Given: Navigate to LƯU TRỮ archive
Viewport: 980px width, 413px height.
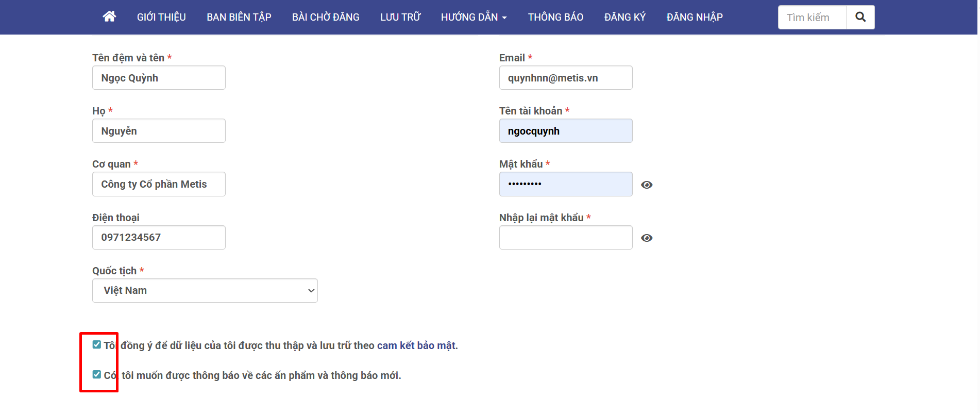Looking at the screenshot, I should [400, 17].
